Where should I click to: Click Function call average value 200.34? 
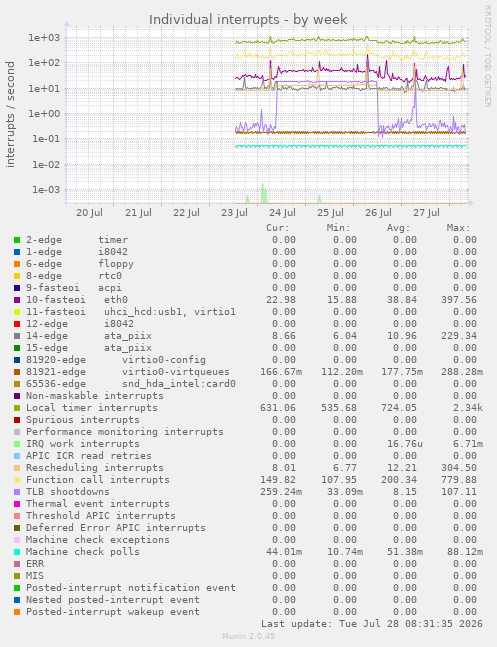click(399, 479)
